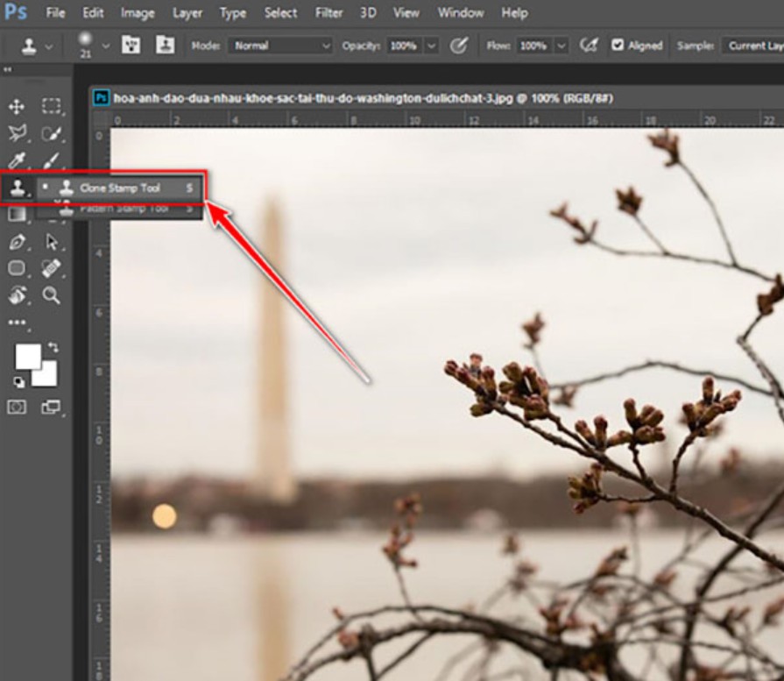Toggle Quick Mask mode

tap(16, 407)
